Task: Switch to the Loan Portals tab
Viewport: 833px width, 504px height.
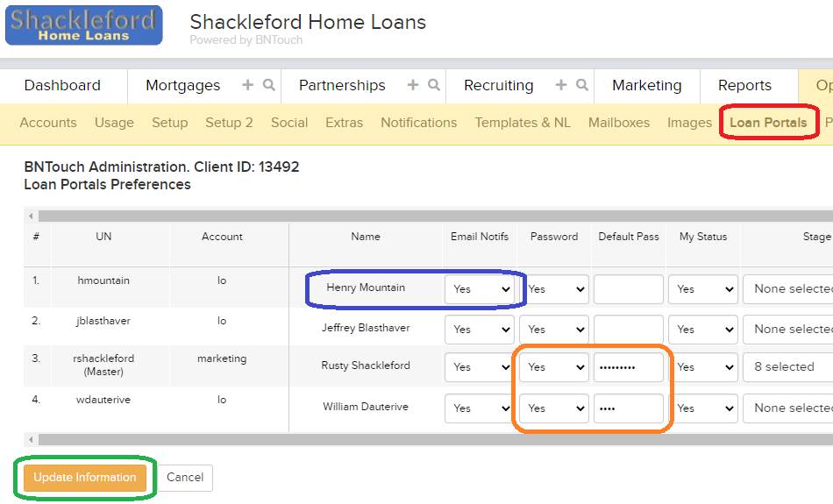Action: tap(768, 123)
